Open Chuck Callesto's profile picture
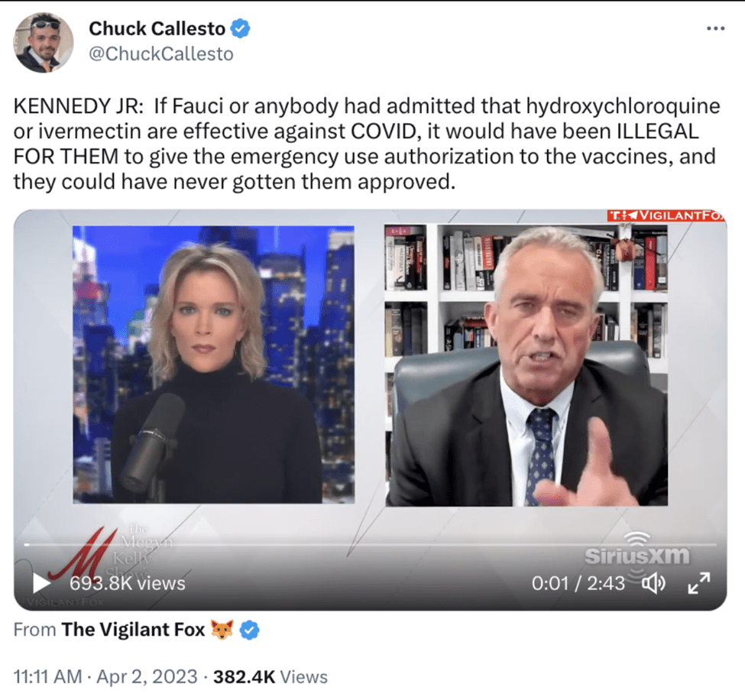 pyautogui.click(x=44, y=42)
